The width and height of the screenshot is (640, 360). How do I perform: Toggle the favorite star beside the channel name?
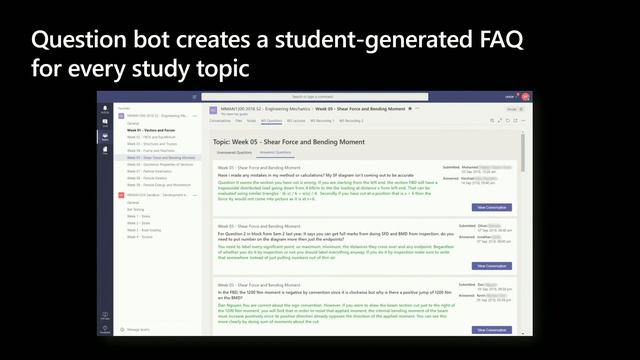point(410,109)
